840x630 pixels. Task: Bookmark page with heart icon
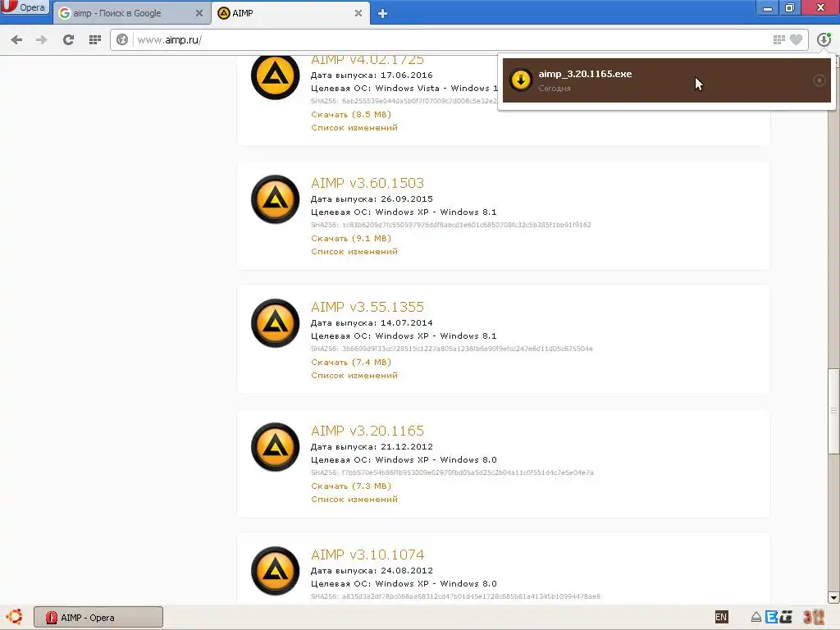tap(796, 39)
